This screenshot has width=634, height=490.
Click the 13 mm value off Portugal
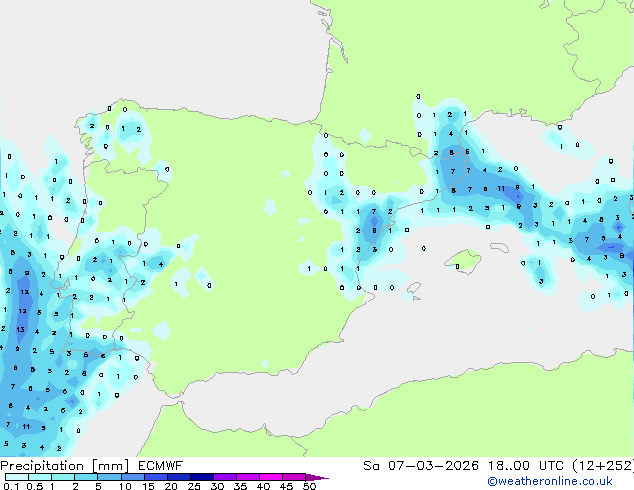tap(21, 329)
